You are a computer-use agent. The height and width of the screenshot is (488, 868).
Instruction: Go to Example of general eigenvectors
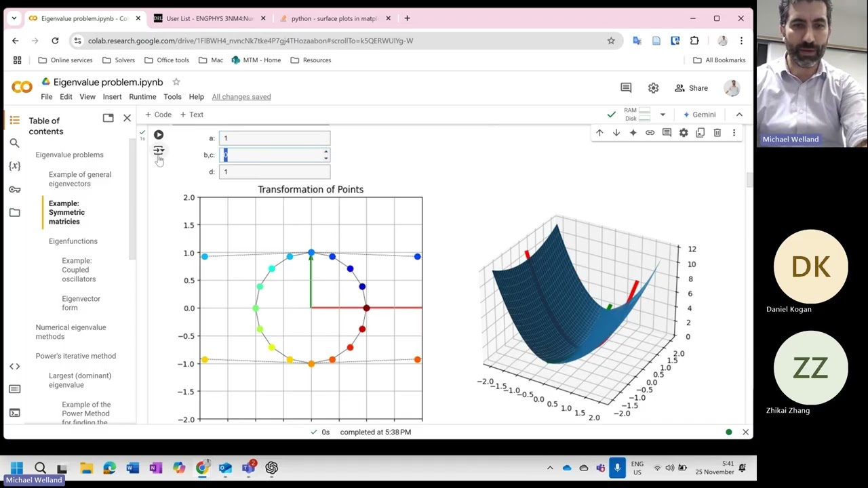point(80,179)
